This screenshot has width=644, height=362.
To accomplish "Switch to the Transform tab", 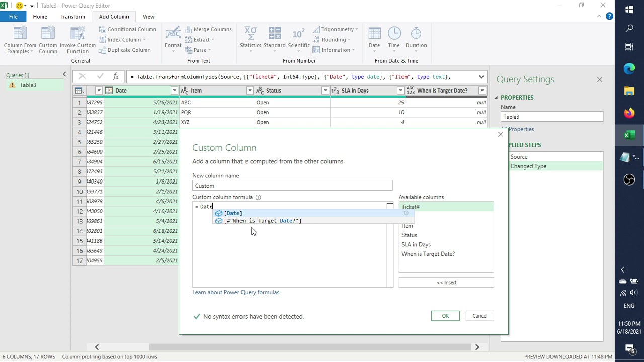I will pyautogui.click(x=72, y=17).
